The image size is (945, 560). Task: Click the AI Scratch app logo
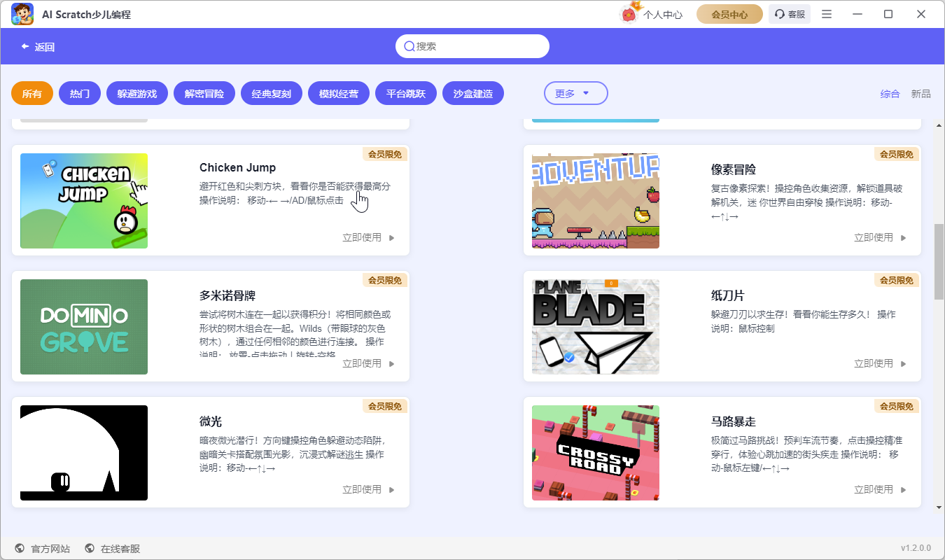22,14
